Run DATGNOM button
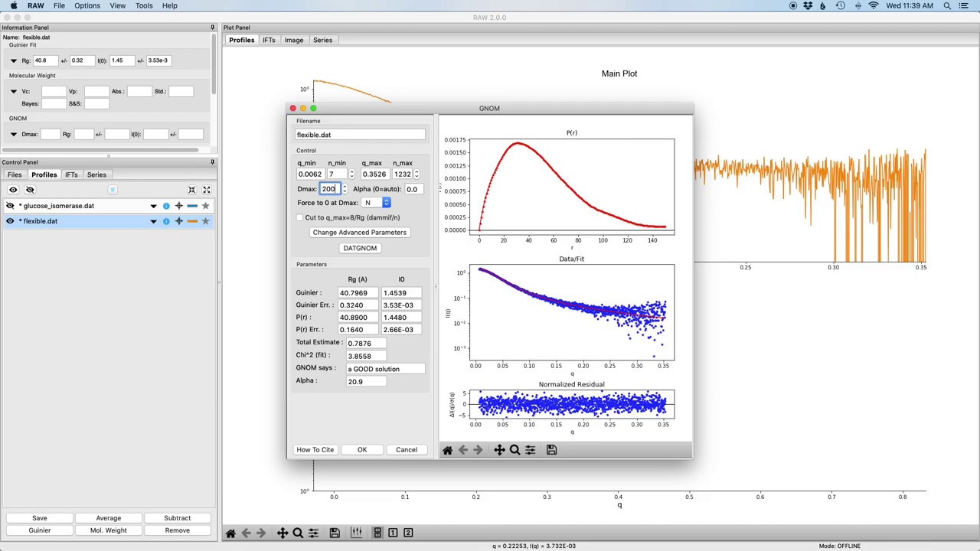 coord(360,248)
